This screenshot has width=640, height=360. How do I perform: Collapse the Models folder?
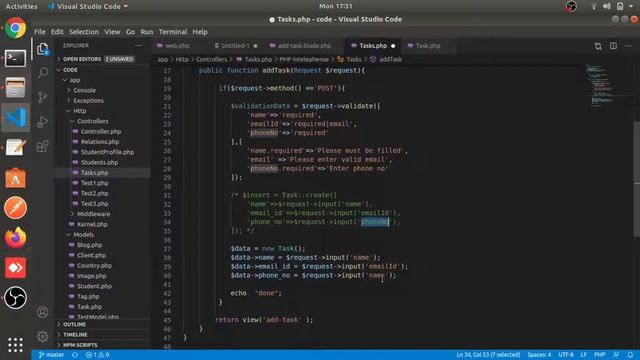coord(102,235)
